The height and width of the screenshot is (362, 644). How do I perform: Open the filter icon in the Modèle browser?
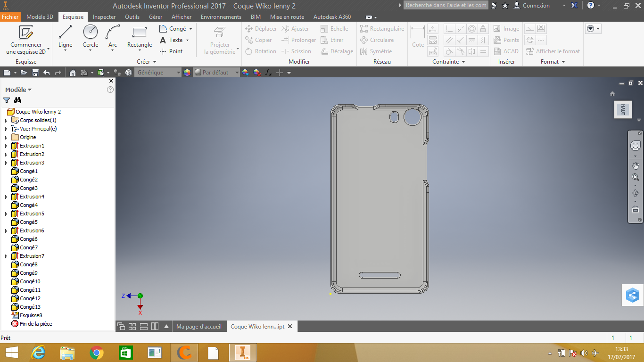[x=7, y=100]
